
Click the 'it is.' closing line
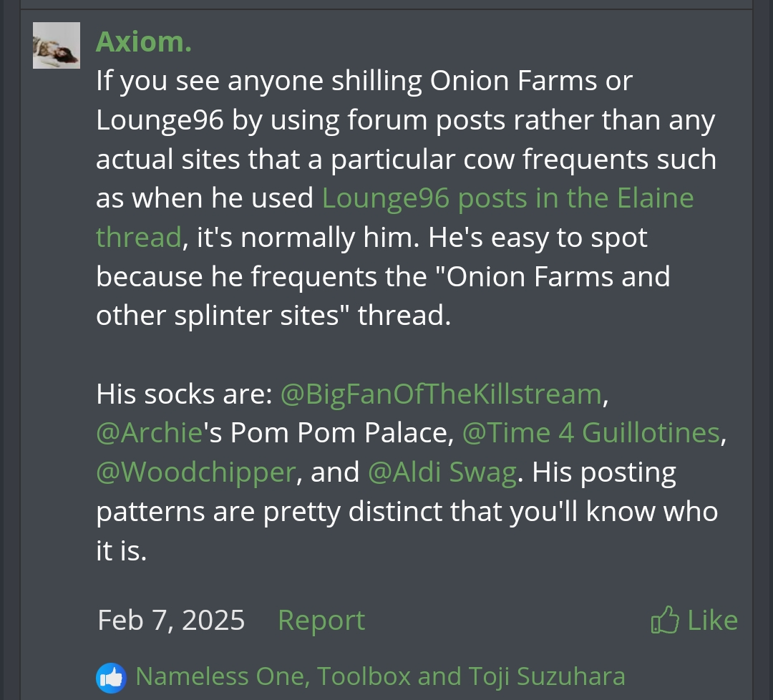(x=121, y=550)
